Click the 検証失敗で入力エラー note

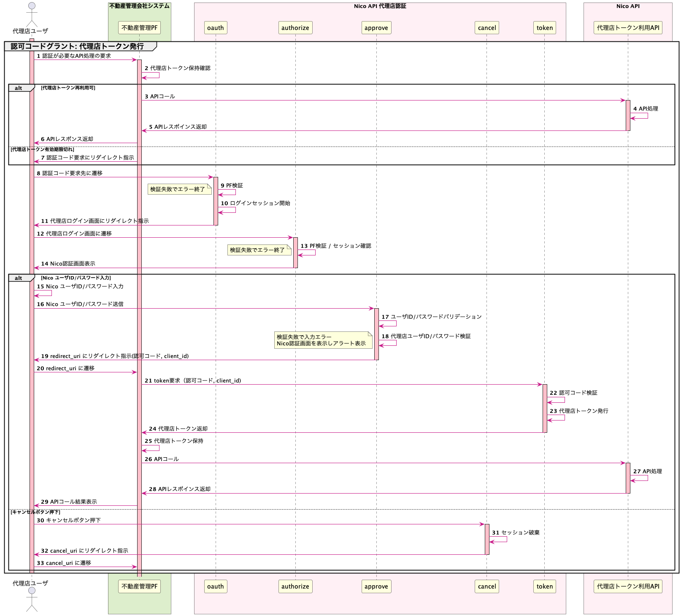tap(324, 340)
